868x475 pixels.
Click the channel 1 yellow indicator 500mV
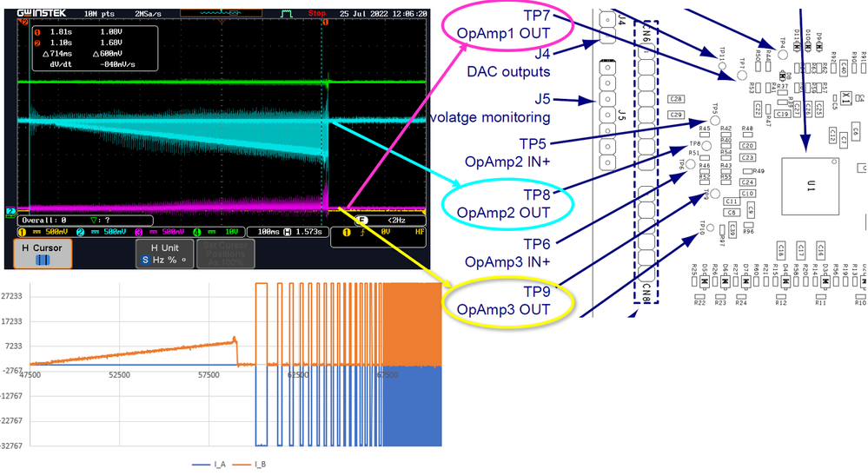[43, 232]
